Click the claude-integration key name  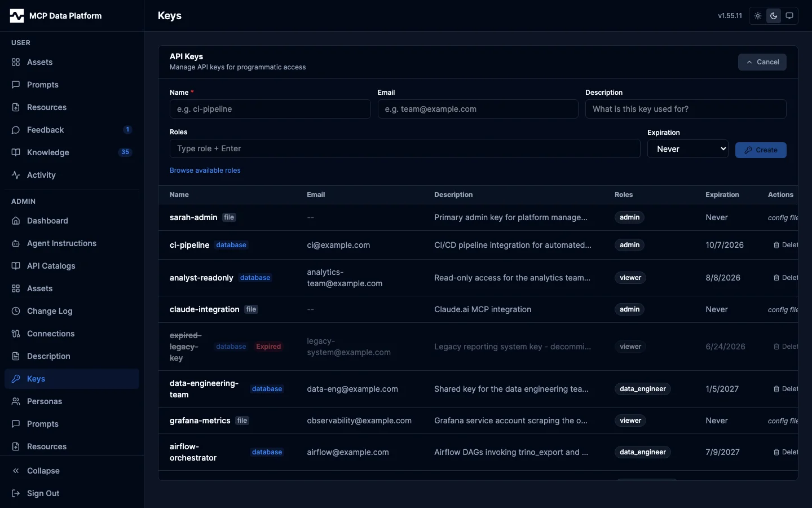tap(205, 309)
